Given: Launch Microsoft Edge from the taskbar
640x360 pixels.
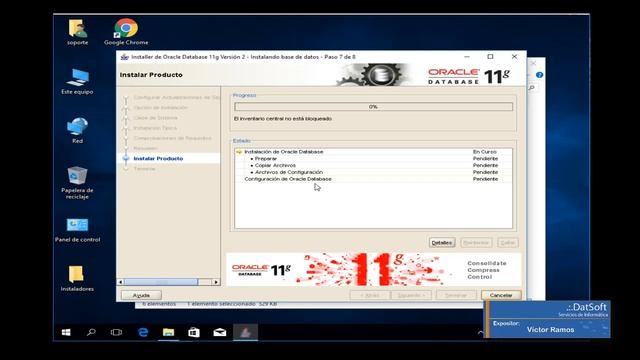Looking at the screenshot, I should (x=143, y=332).
